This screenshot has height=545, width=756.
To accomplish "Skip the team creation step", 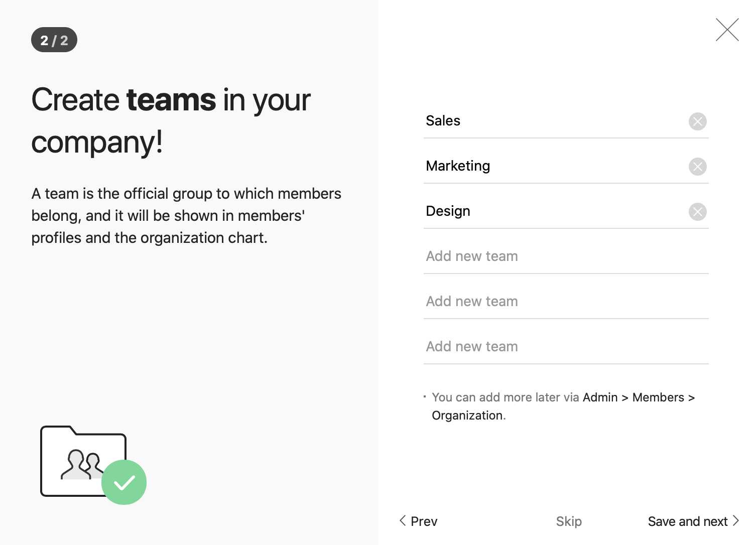I will 568,521.
